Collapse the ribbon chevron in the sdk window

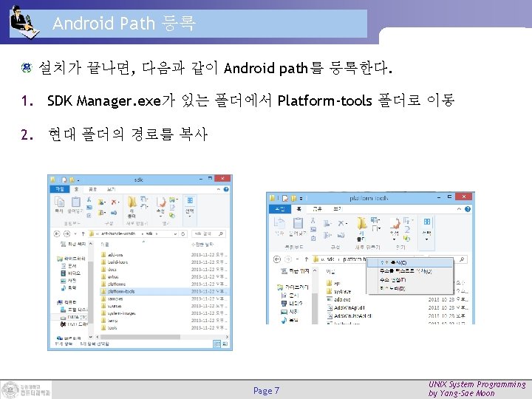tap(219, 189)
